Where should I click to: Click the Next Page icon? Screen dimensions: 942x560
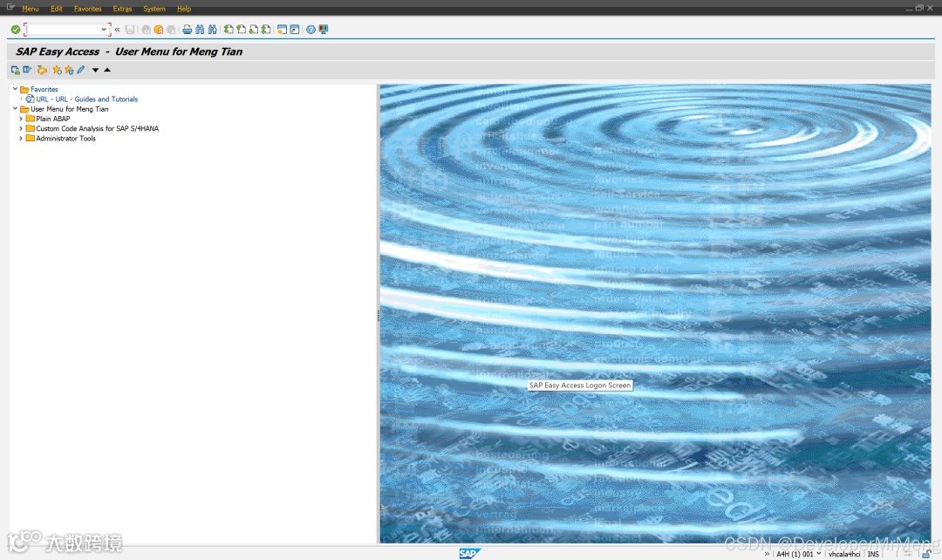pyautogui.click(x=254, y=30)
